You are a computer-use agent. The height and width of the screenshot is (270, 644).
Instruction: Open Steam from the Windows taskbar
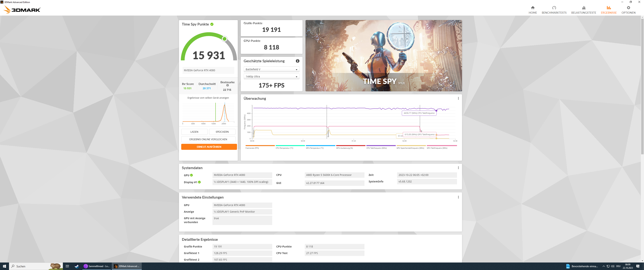77,266
